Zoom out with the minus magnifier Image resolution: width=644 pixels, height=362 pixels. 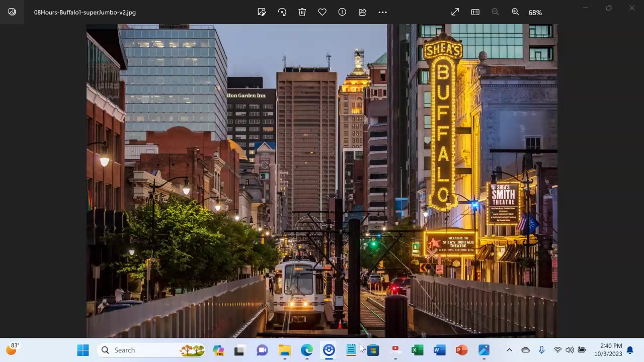[495, 12]
